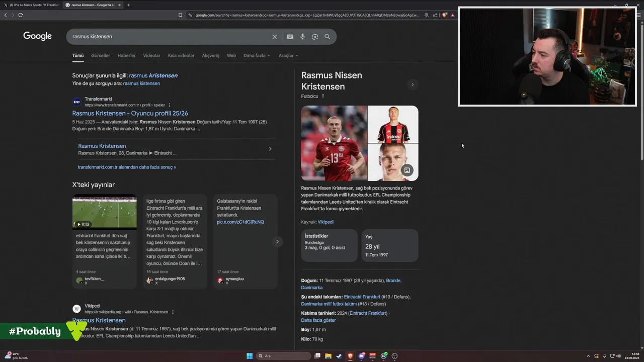Show hidden system tray icons
The height and width of the screenshot is (362, 644).
[588, 356]
